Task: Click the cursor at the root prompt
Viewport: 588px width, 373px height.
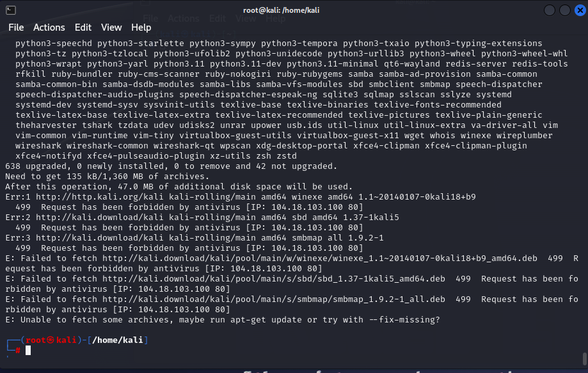Action: click(28, 351)
